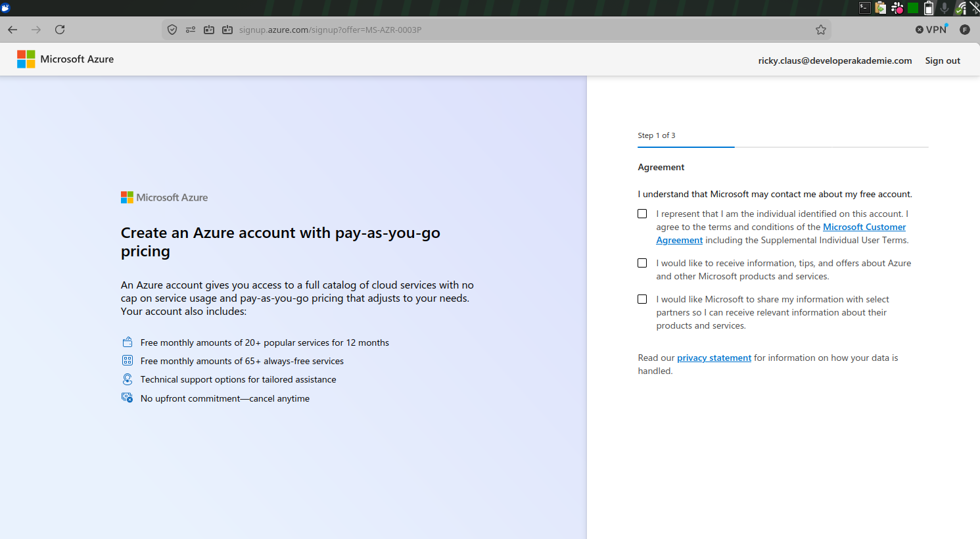Click the Microsoft Azure logo above the heading
980x539 pixels.
point(164,197)
